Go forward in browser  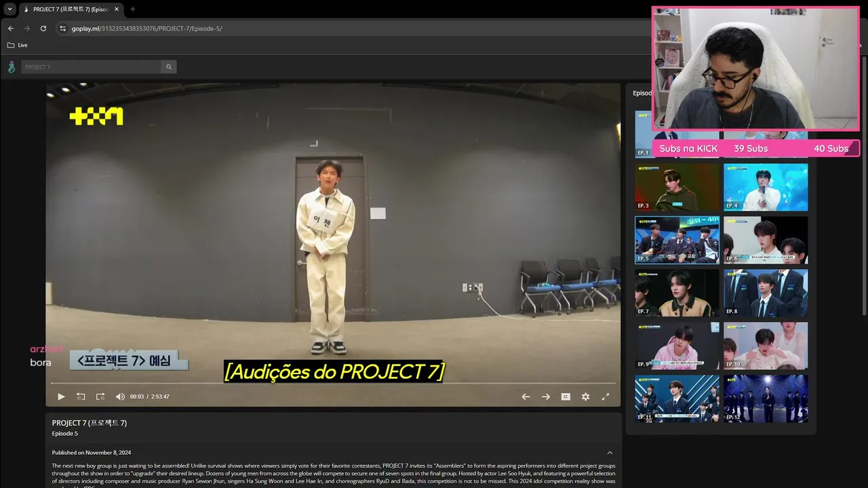(27, 28)
